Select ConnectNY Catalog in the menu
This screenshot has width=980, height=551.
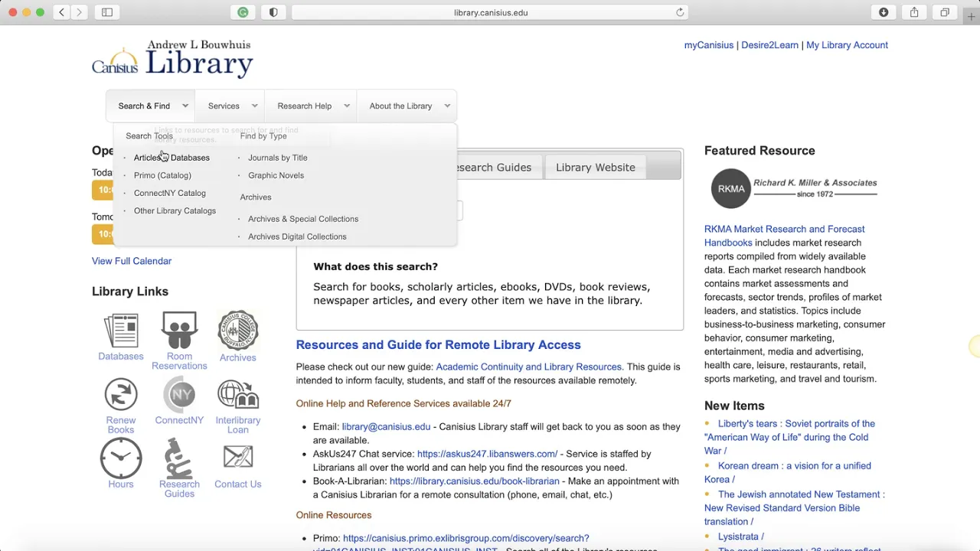pyautogui.click(x=170, y=193)
